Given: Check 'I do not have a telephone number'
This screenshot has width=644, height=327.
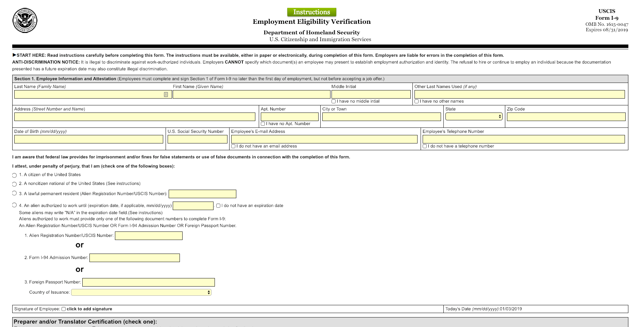Looking at the screenshot, I should tap(425, 146).
